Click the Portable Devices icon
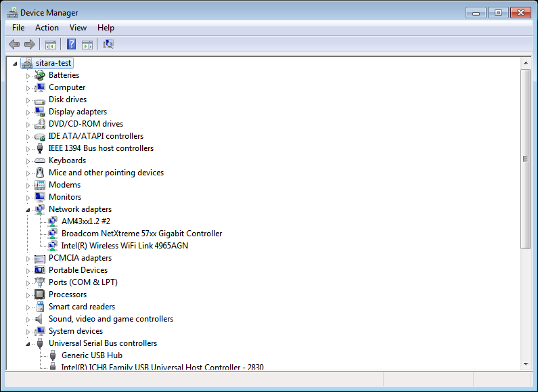The width and height of the screenshot is (538, 392). 40,270
